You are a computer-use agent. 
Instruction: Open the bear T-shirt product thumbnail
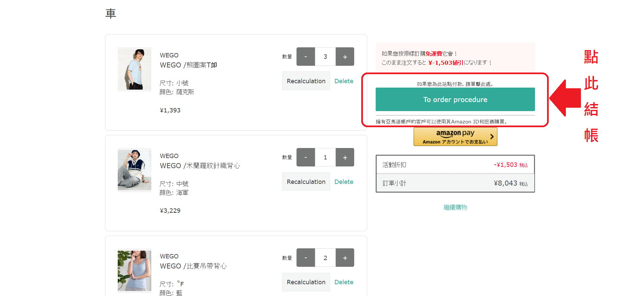coord(135,69)
